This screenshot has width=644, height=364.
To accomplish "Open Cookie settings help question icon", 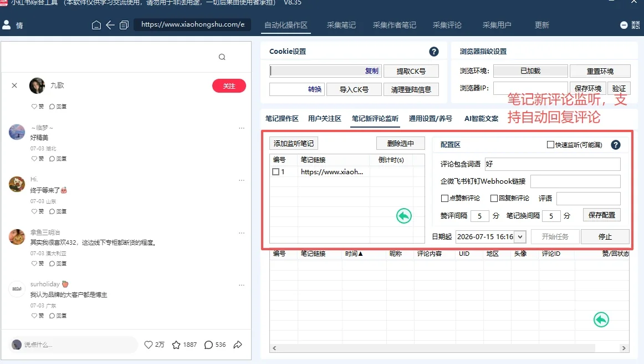I will point(434,52).
